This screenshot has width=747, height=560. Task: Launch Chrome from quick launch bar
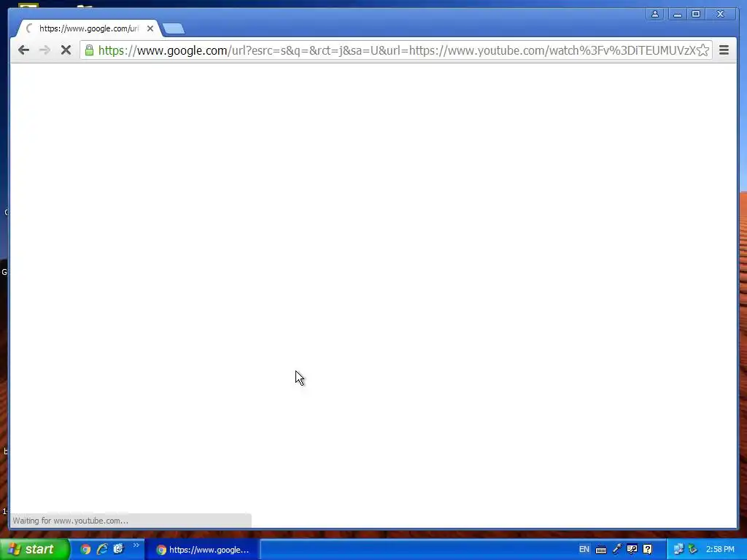(85, 550)
